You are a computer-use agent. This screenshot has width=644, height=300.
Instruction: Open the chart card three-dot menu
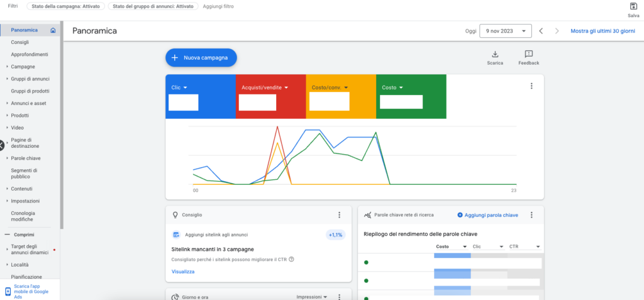[531, 86]
